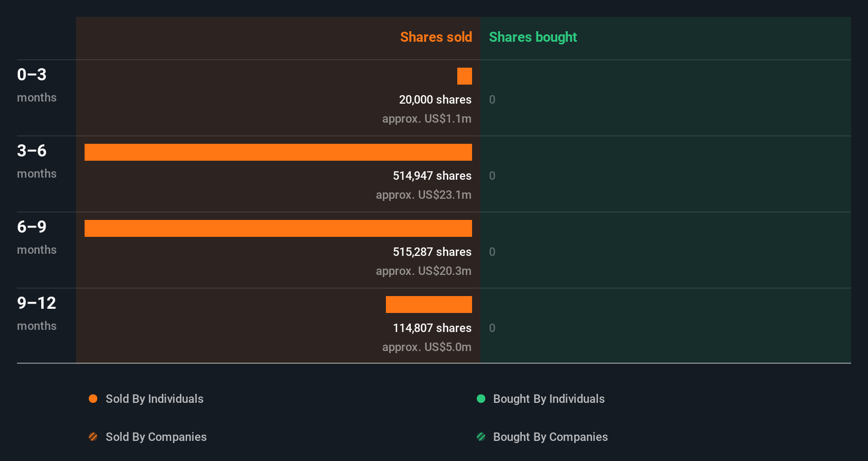The width and height of the screenshot is (868, 461).
Task: Click the Sold By Companies legend label
Action: (156, 437)
